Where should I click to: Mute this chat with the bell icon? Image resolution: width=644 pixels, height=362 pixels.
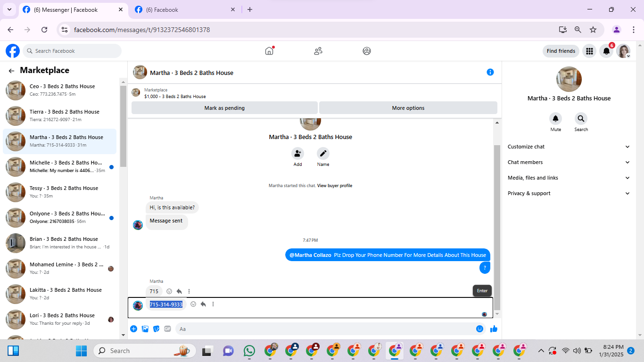556,118
